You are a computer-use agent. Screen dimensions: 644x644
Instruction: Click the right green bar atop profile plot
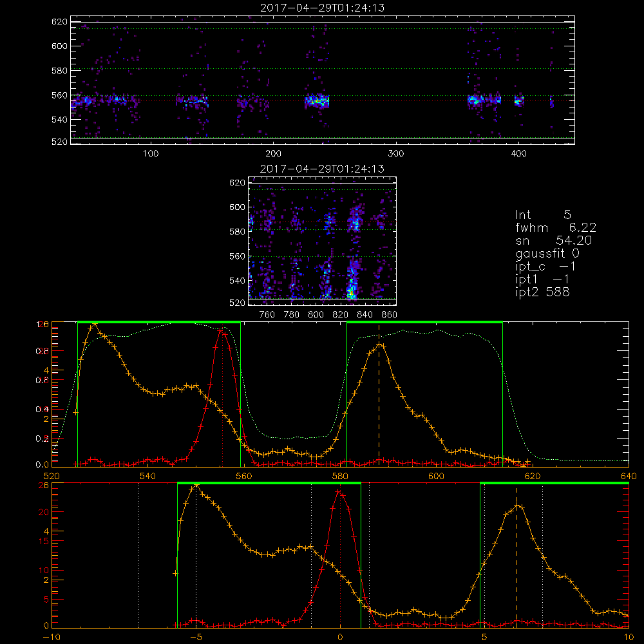(x=424, y=322)
